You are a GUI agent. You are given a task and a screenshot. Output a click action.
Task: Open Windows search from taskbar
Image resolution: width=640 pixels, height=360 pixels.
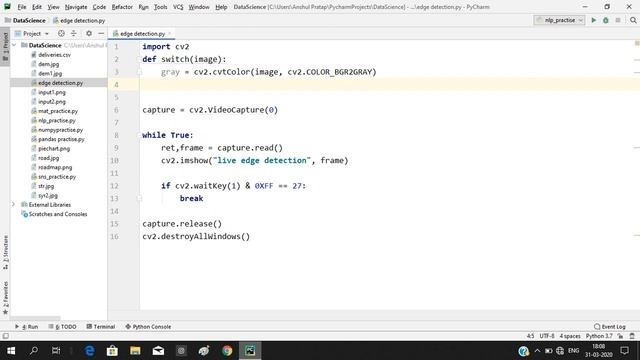pos(34,351)
